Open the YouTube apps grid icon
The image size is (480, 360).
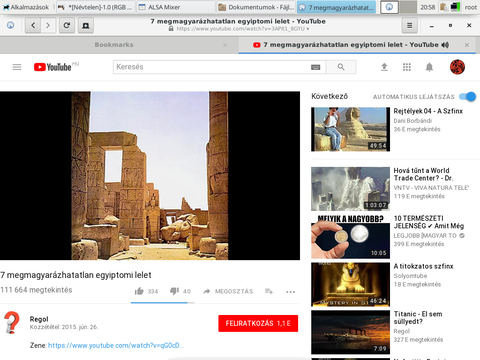click(407, 67)
